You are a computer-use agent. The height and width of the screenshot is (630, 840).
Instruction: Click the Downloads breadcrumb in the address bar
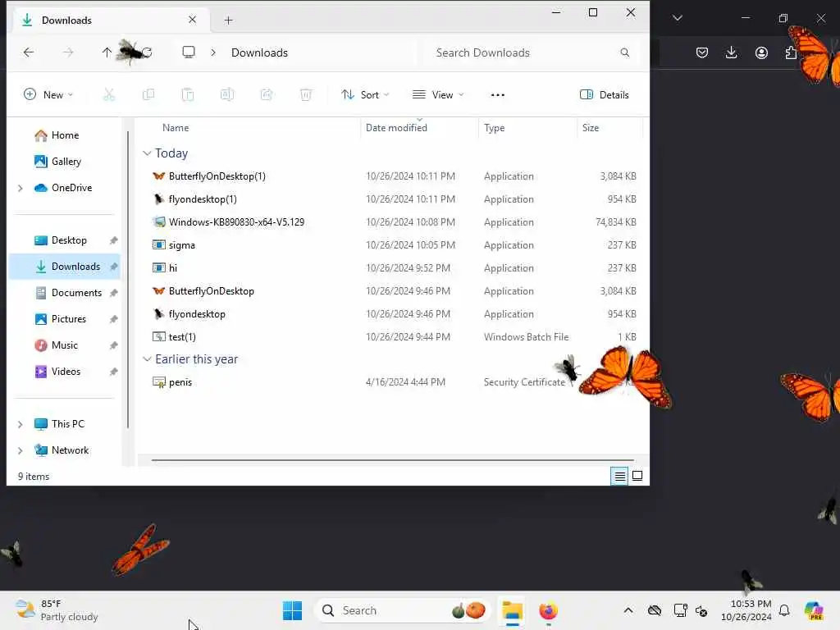pyautogui.click(x=259, y=52)
